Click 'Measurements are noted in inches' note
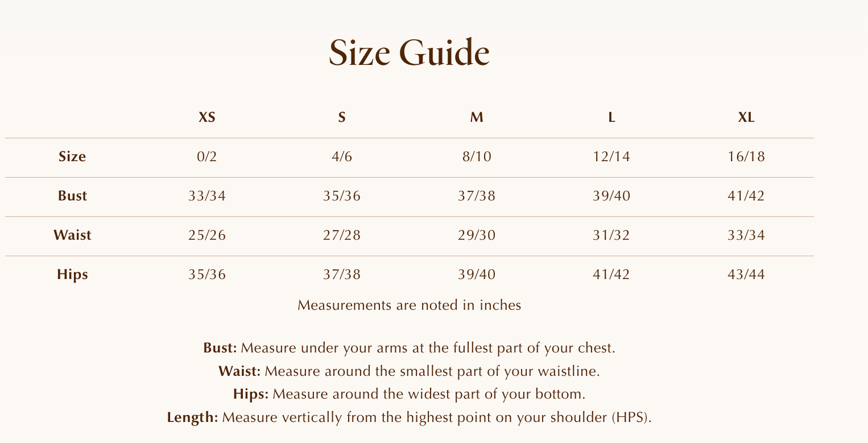This screenshot has width=868, height=443. click(409, 305)
